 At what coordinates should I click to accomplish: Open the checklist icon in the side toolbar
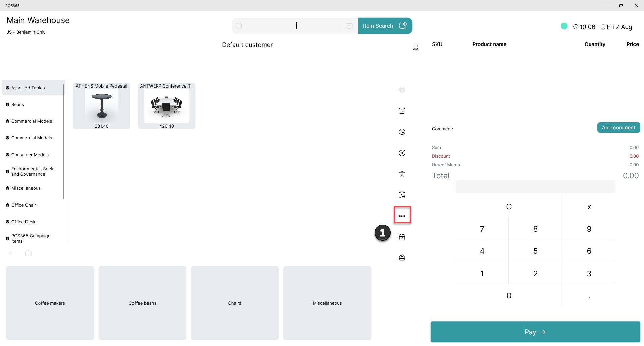point(402,111)
